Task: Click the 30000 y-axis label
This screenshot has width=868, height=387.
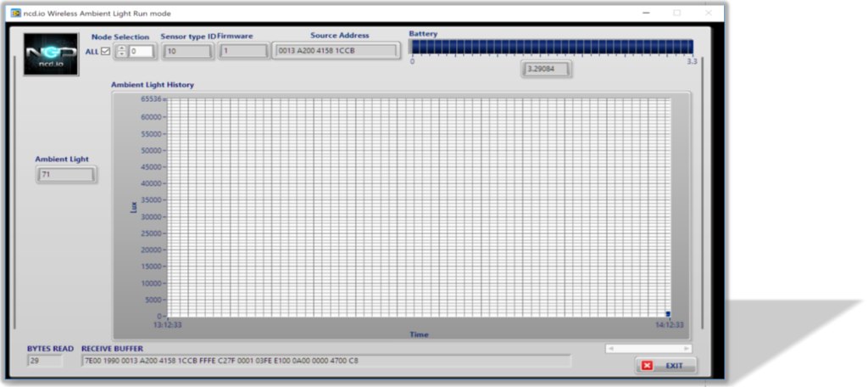Action: (x=152, y=216)
